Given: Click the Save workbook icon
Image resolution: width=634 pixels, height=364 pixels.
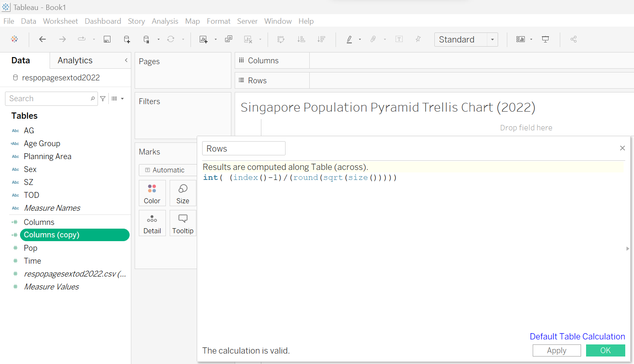Looking at the screenshot, I should click(107, 39).
